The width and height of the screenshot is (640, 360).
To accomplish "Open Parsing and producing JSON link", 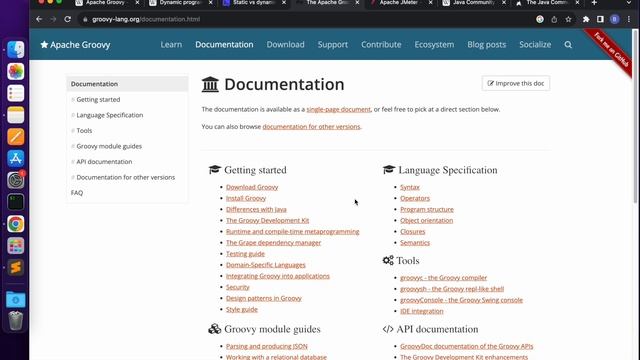I will pyautogui.click(x=267, y=346).
